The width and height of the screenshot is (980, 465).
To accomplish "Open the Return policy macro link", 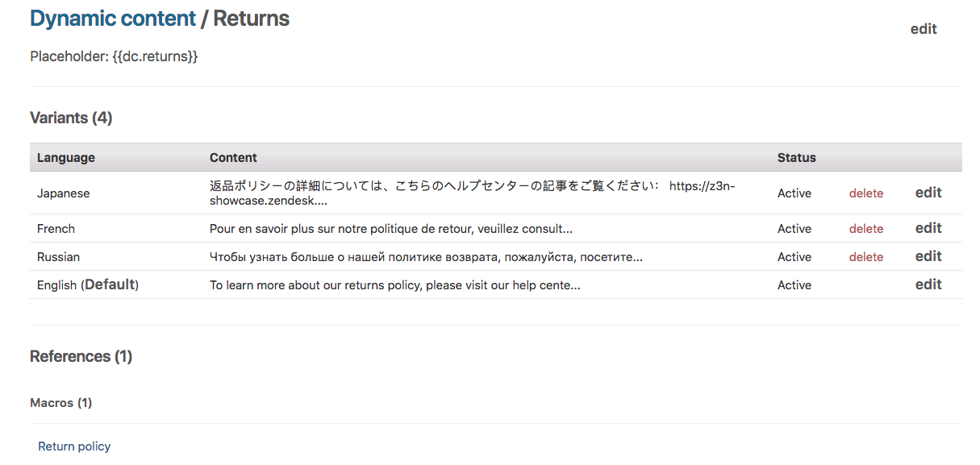I will pyautogui.click(x=74, y=446).
